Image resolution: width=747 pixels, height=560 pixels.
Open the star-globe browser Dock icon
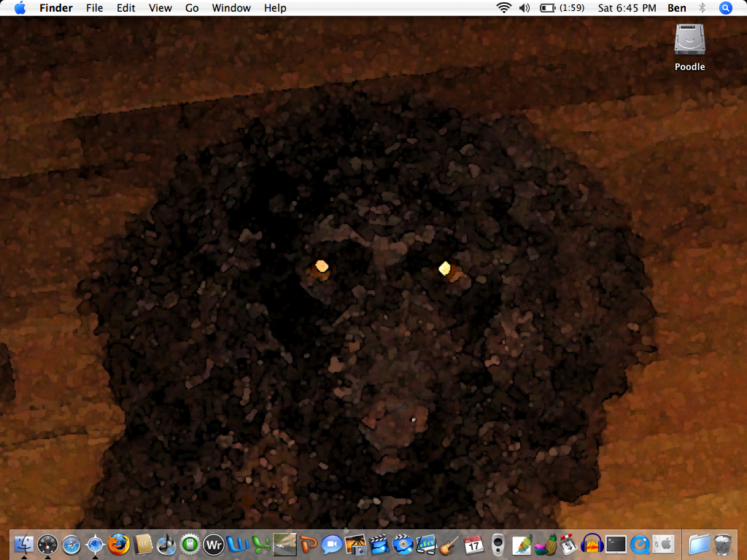pyautogui.click(x=96, y=544)
